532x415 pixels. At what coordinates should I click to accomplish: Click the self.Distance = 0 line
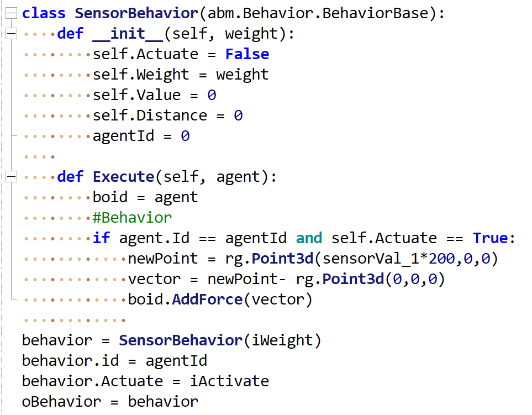(x=167, y=115)
